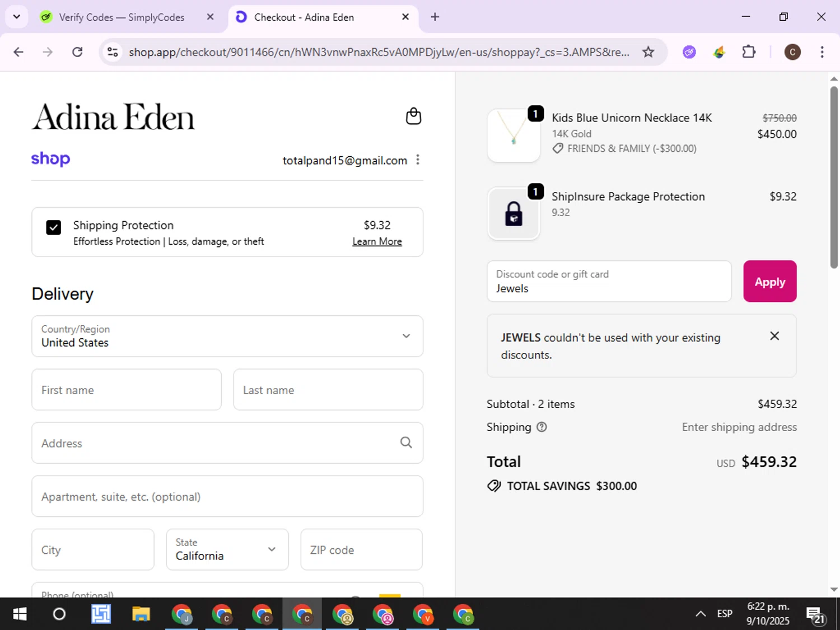Click the Apartment, suite, etc. field
840x630 pixels.
click(x=227, y=496)
